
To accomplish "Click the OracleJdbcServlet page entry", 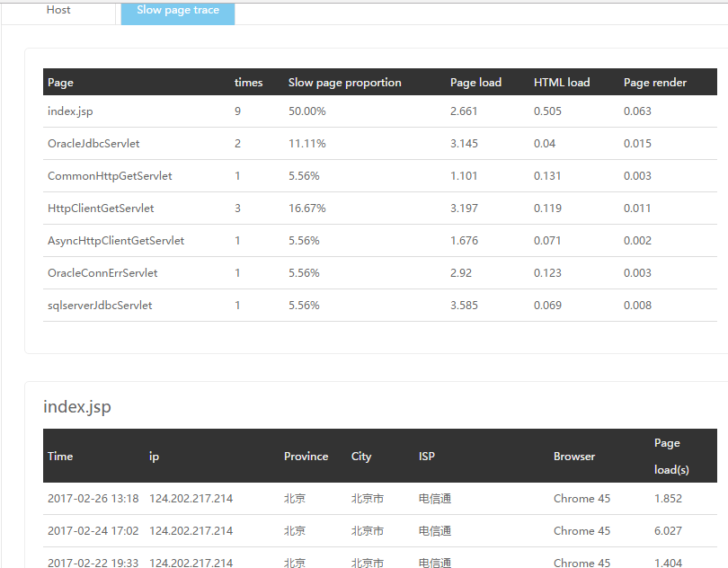I will point(93,144).
